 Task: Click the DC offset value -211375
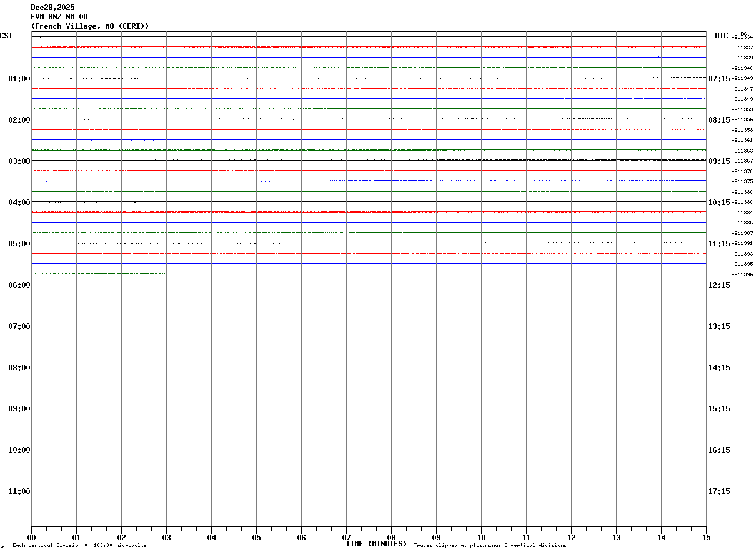pyautogui.click(x=742, y=181)
